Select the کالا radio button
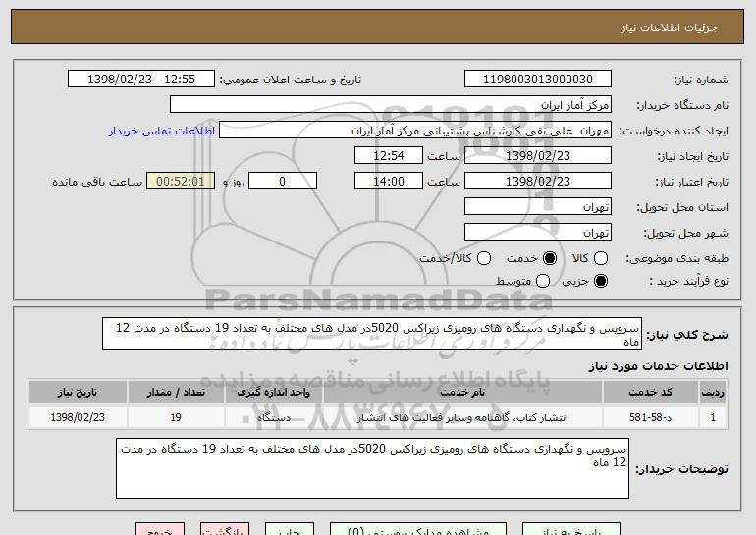The image size is (756, 535). [601, 258]
